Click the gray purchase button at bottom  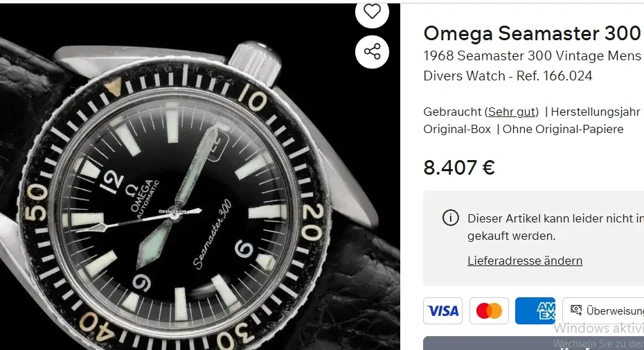tap(533, 344)
